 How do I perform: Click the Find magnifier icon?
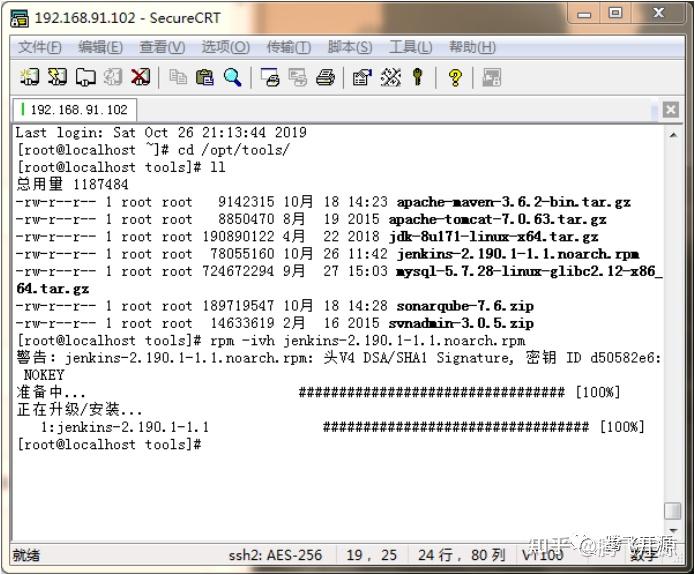pyautogui.click(x=232, y=77)
